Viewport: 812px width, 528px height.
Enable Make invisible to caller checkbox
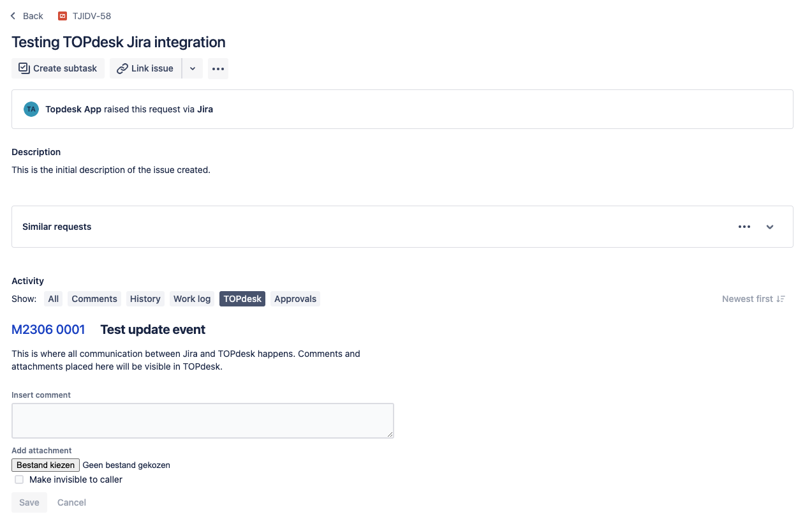tap(19, 479)
